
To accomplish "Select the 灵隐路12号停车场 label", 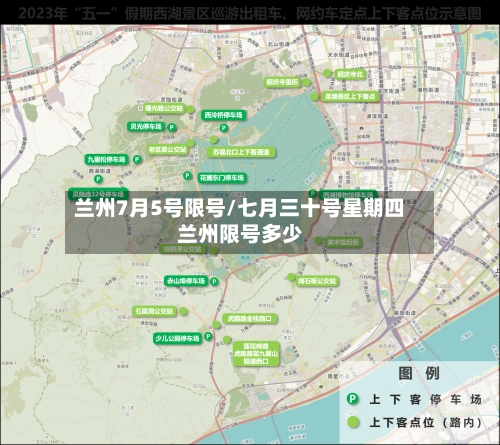I will [x=98, y=194].
